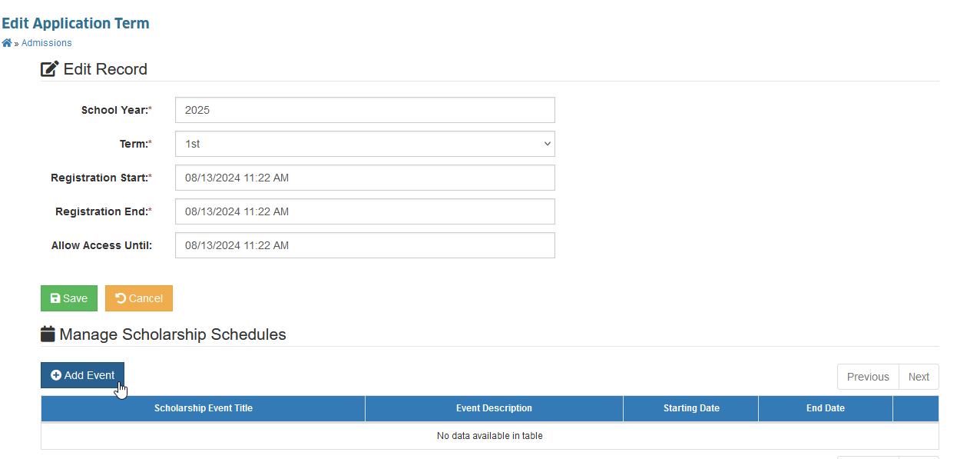The height and width of the screenshot is (459, 980).
Task: Sort by Event Description column
Action: click(x=494, y=408)
